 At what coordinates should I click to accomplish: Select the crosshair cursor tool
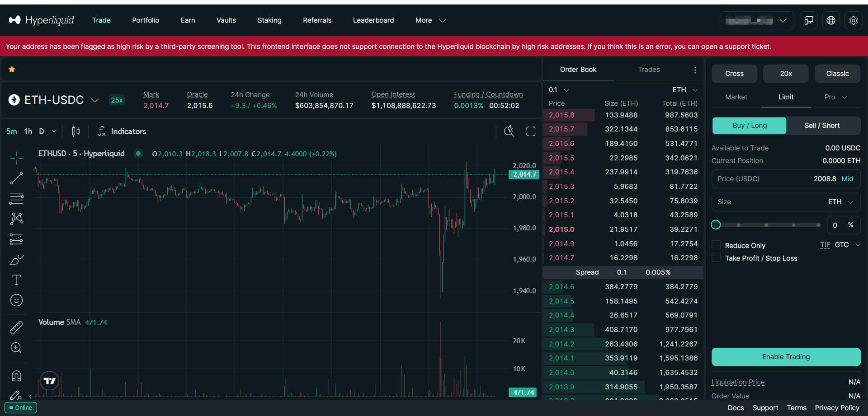pyautogui.click(x=17, y=158)
